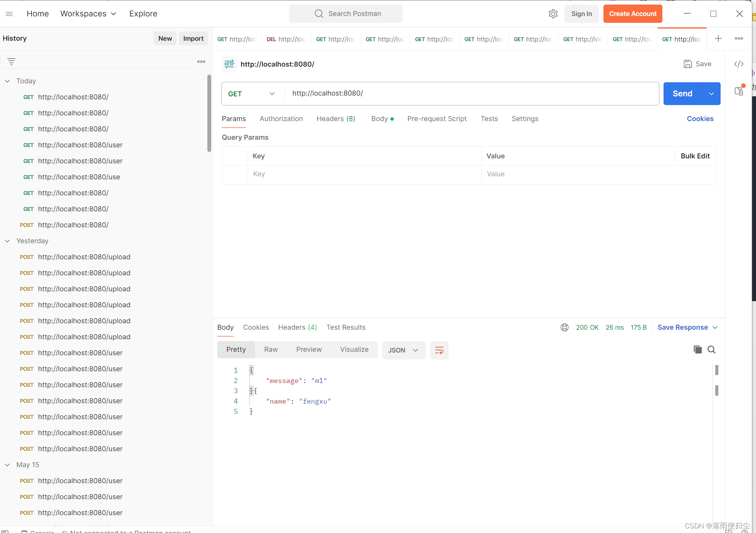Viewport: 756px width, 533px height.
Task: Go to Explore
Action: coord(143,14)
